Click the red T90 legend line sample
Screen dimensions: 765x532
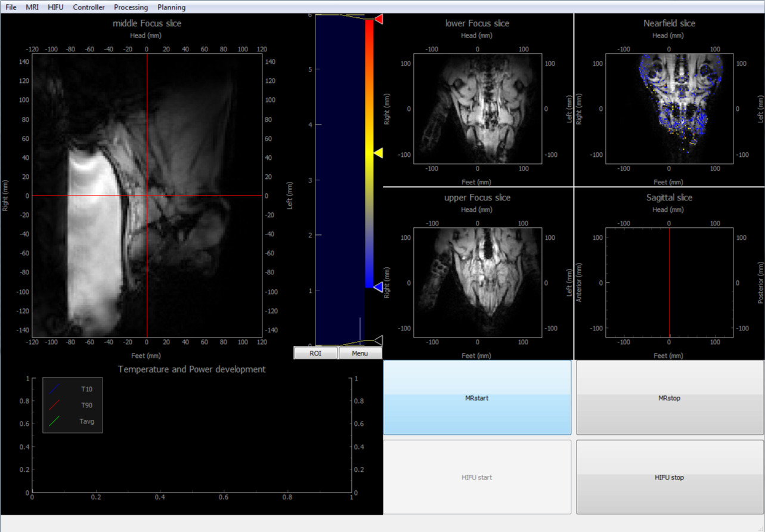pos(54,405)
